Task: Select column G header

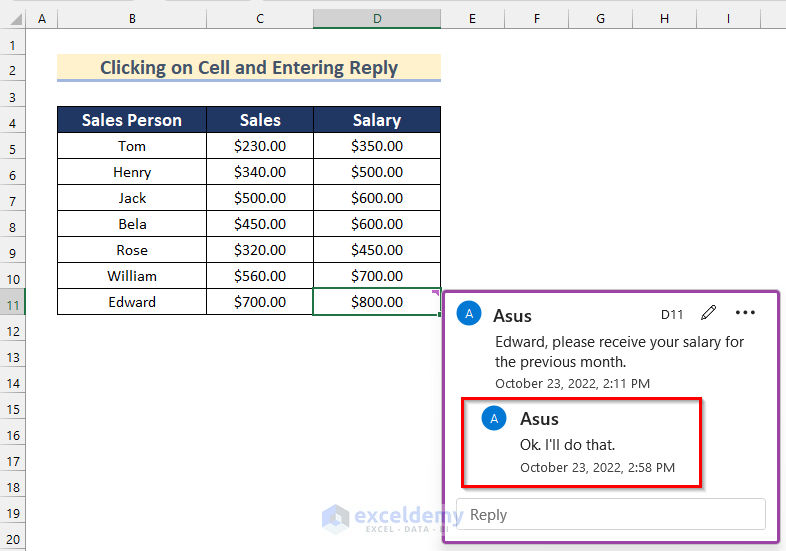Action: 601,19
